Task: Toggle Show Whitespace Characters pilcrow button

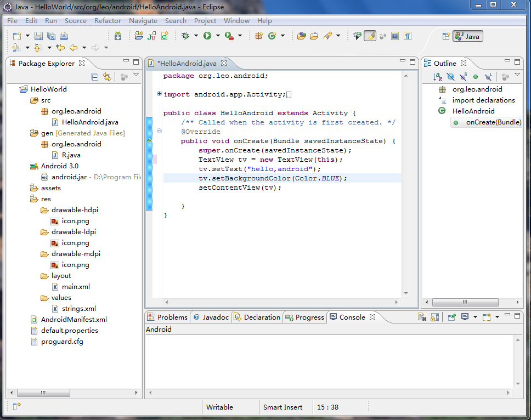Action: [x=408, y=36]
